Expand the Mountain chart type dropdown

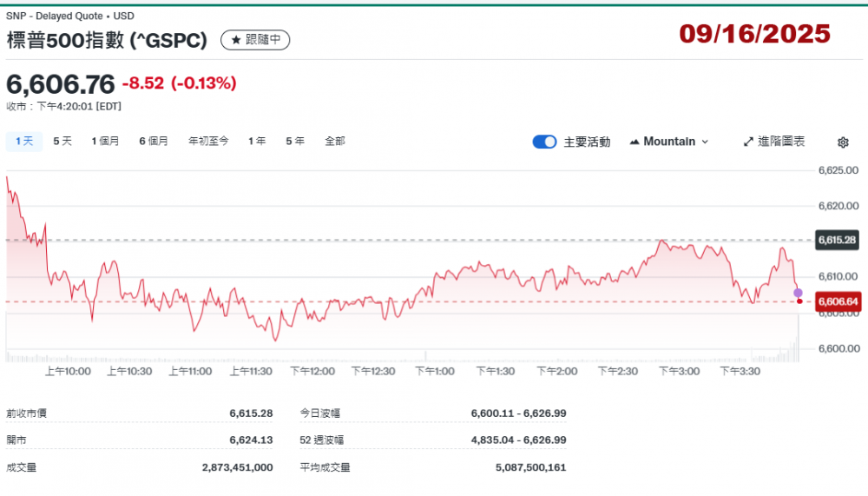[x=669, y=142]
